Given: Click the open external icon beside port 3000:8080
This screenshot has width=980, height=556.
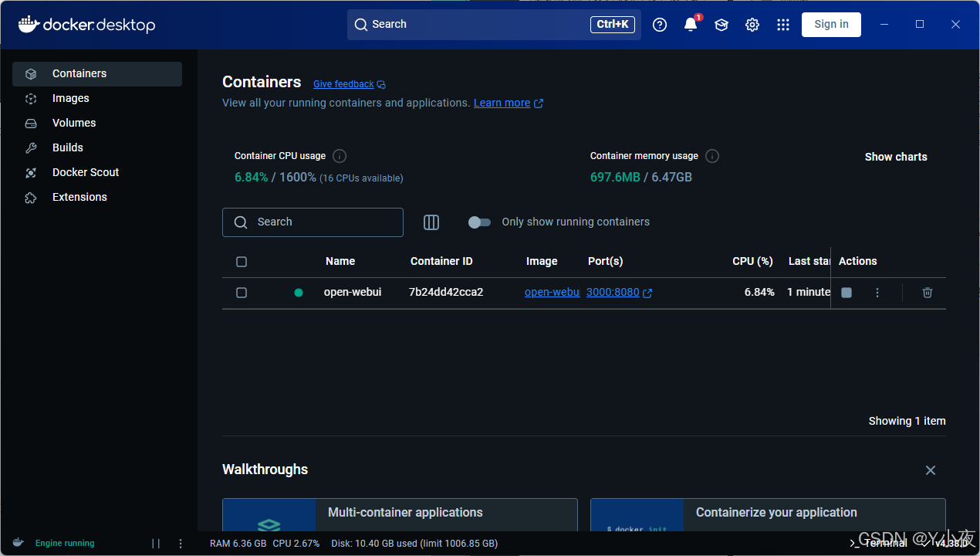Looking at the screenshot, I should point(647,293).
